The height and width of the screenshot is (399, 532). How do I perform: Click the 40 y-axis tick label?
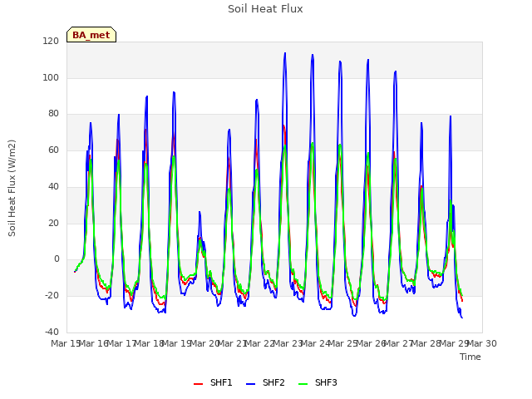pyautogui.click(x=53, y=186)
